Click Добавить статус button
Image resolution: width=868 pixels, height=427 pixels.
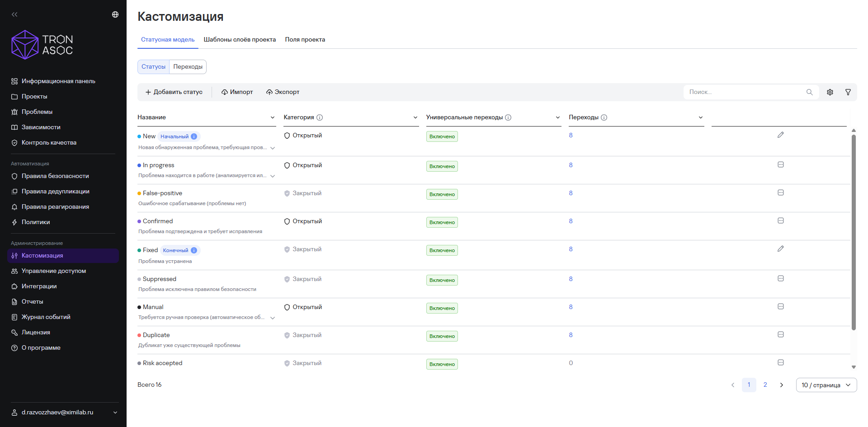[174, 92]
